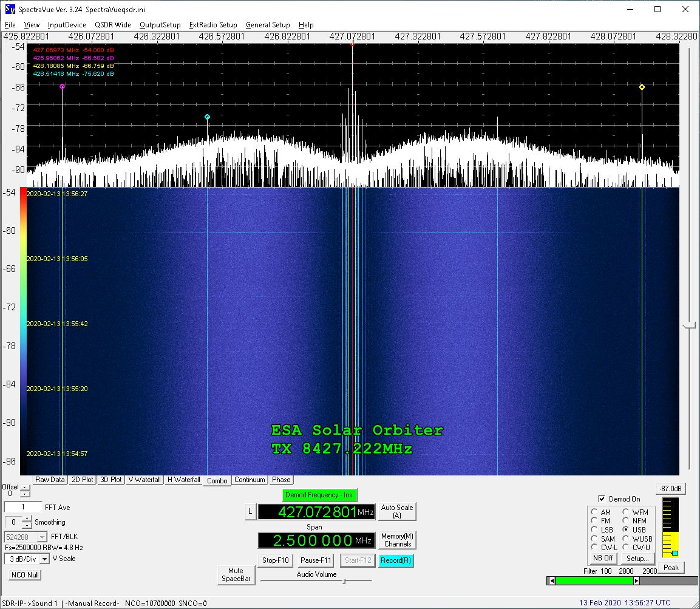The image size is (700, 609).
Task: Select FM demodulation mode
Action: [594, 520]
